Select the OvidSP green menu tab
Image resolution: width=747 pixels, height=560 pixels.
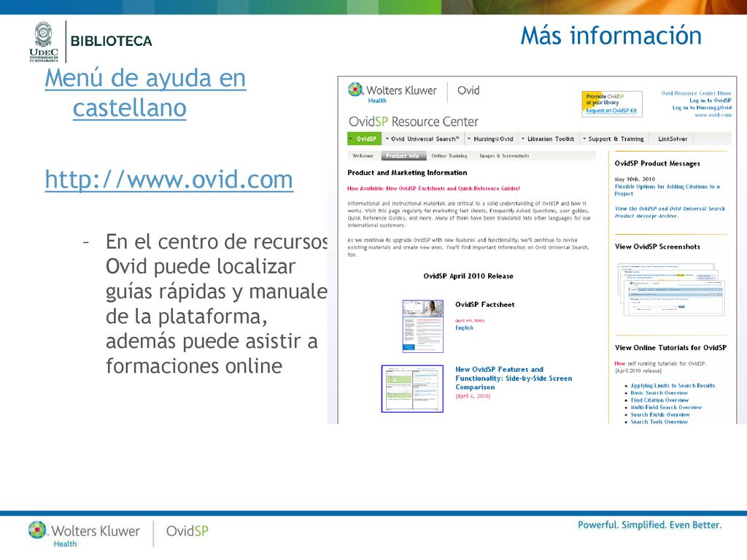coord(363,139)
